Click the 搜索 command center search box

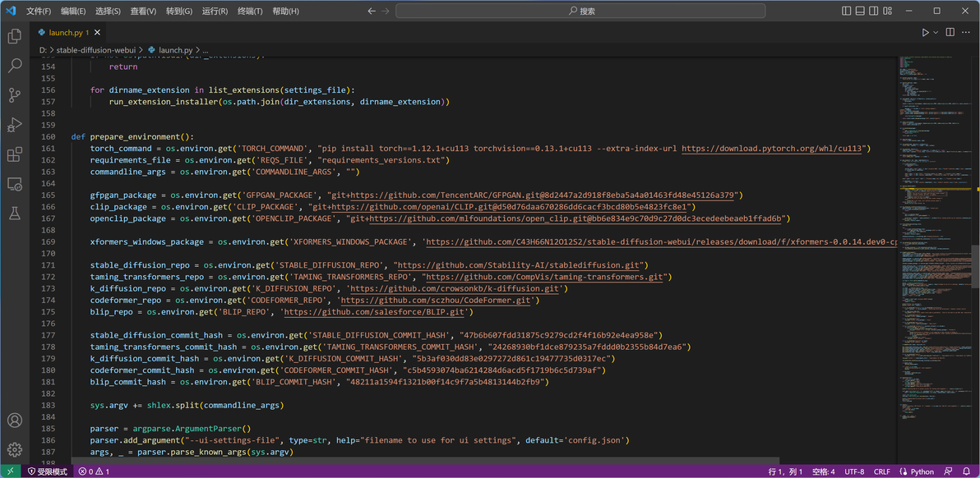(581, 11)
